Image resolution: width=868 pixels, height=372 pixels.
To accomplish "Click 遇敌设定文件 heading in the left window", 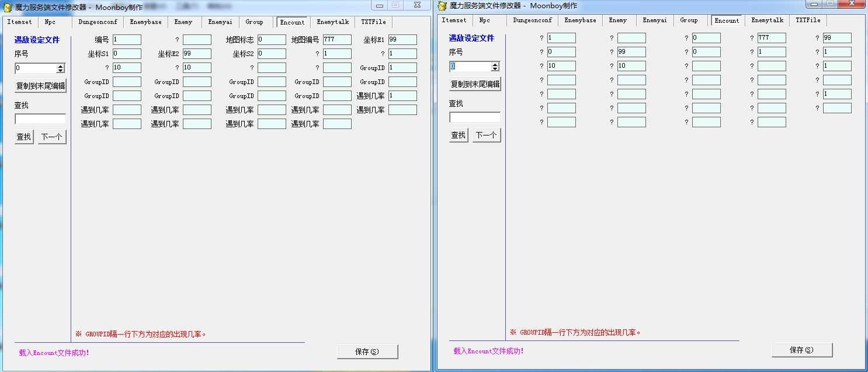I will (x=37, y=40).
